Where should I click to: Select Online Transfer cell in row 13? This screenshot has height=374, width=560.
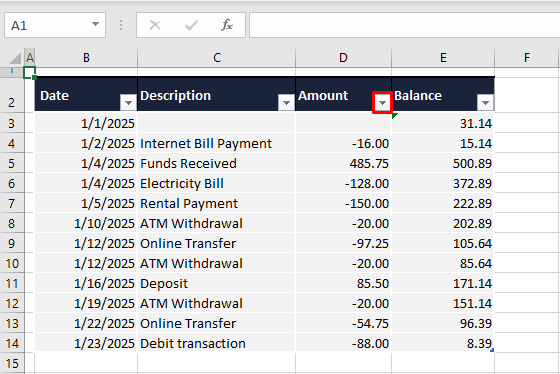click(216, 323)
